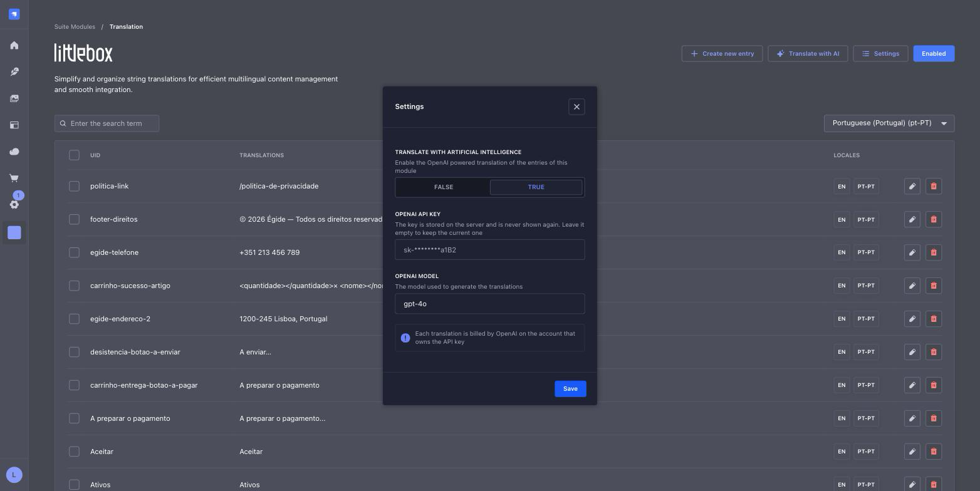Open the shopping cart sidebar icon
980x491 pixels.
(x=14, y=178)
